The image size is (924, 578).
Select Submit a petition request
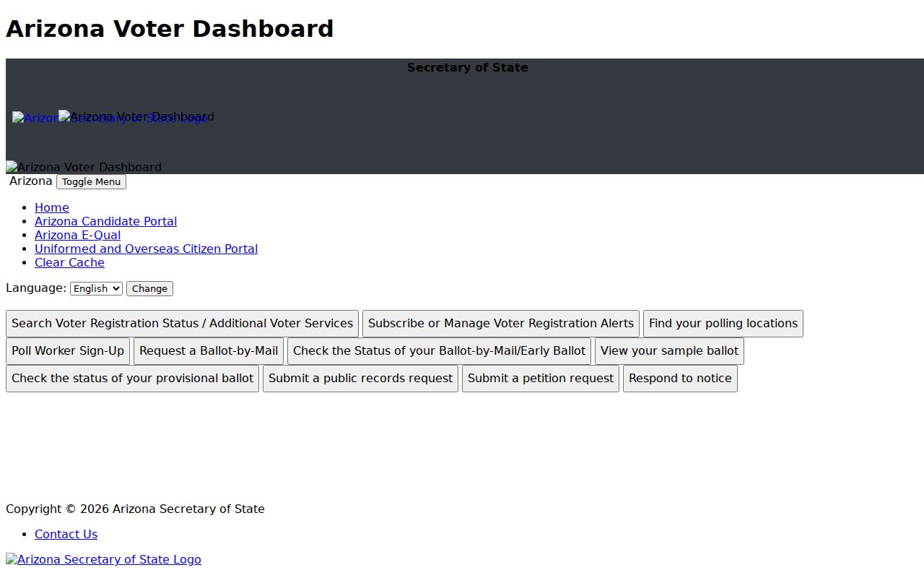541,379
